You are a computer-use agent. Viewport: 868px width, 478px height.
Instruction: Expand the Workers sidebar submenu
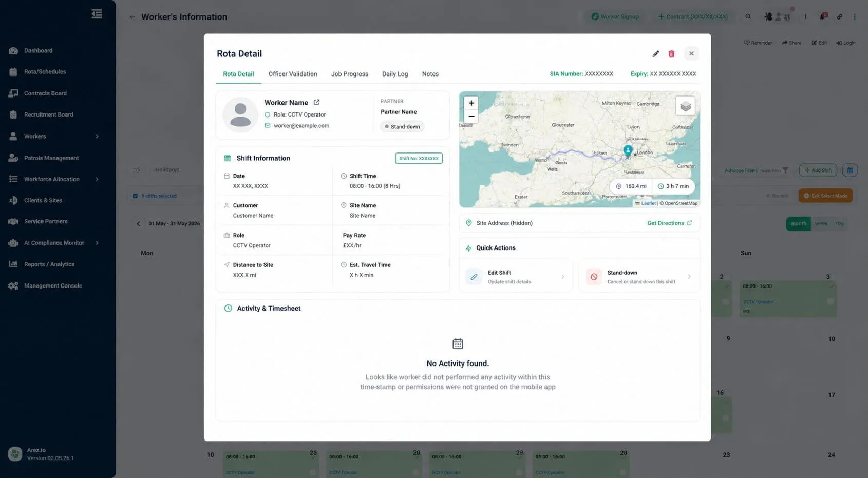click(x=97, y=136)
